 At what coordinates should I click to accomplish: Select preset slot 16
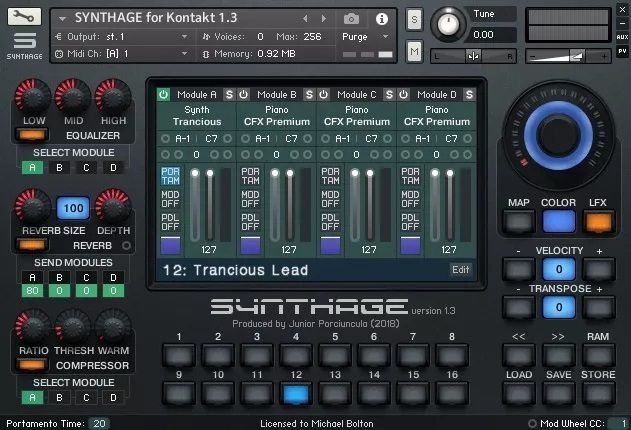[452, 393]
